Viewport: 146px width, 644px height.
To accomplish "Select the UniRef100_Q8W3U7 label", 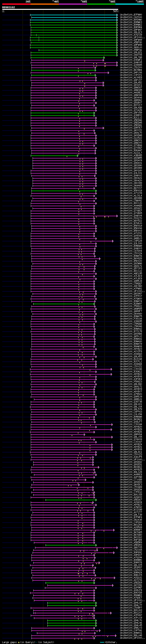I will click(x=131, y=87).
